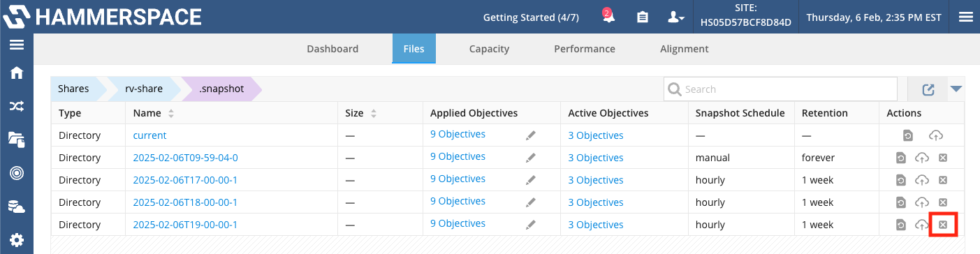
Task: Sort by the Name column
Action: pos(154,113)
